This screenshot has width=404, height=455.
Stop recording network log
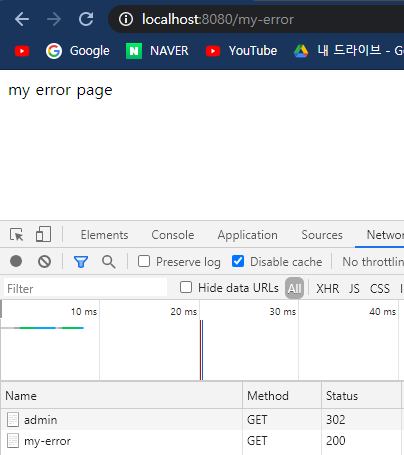pos(16,261)
